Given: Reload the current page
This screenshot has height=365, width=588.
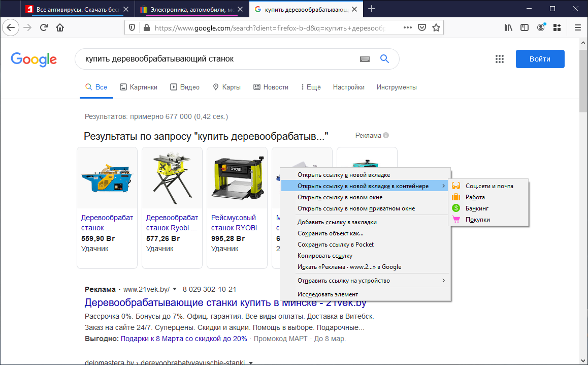Looking at the screenshot, I should (x=44, y=27).
